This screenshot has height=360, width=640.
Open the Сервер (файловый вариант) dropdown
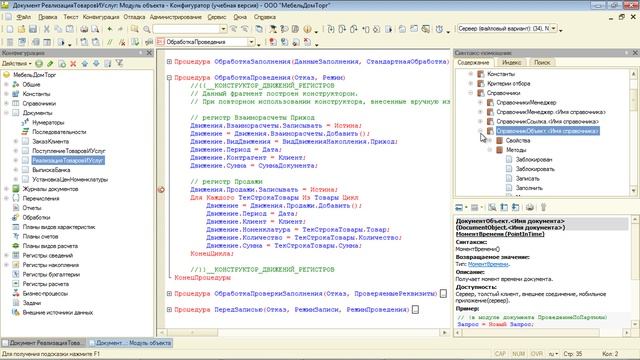(x=554, y=29)
